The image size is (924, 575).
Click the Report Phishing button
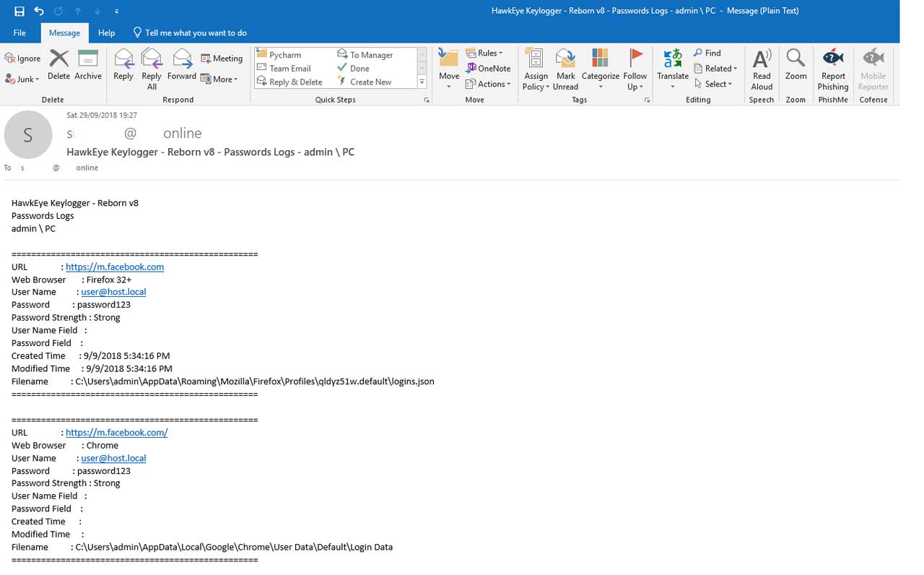click(833, 69)
